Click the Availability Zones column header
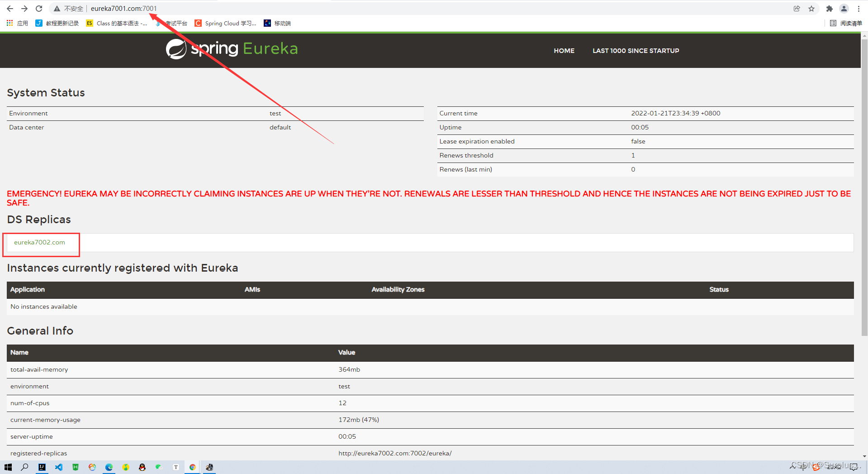Image resolution: width=868 pixels, height=474 pixels. tap(398, 289)
